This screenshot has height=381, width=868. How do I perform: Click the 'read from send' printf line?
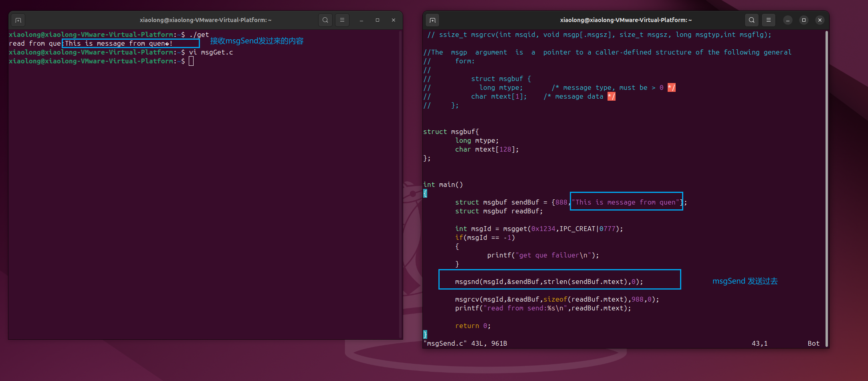(x=543, y=308)
